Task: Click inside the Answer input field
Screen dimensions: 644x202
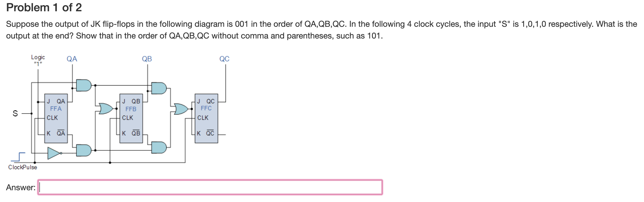Action: tap(210, 192)
